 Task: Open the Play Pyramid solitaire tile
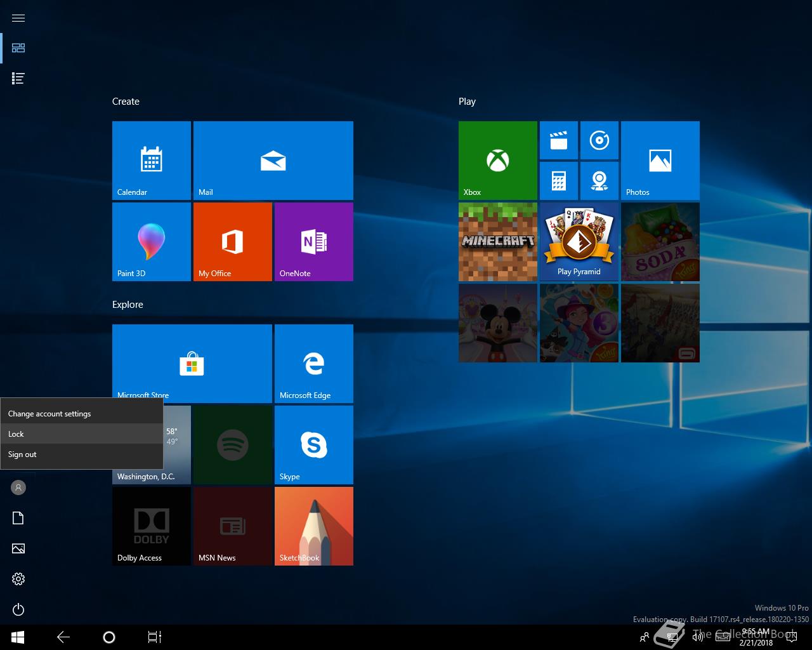(x=579, y=242)
